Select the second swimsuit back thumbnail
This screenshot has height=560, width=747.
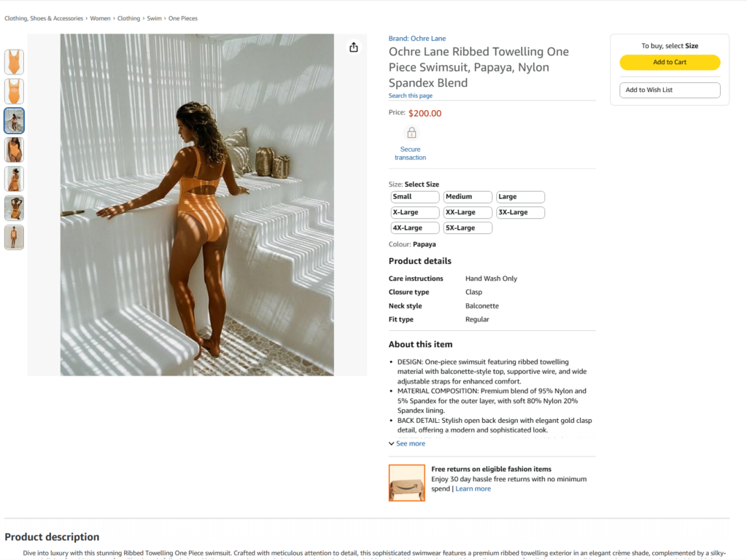(15, 91)
